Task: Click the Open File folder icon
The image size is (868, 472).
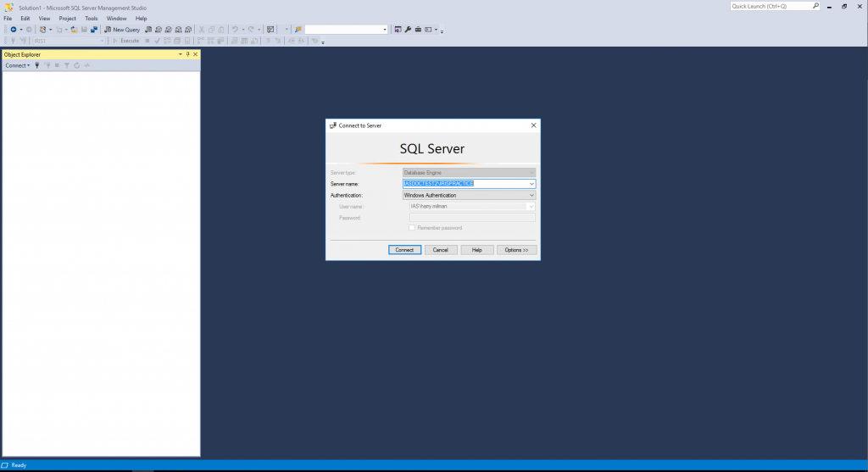Action: [x=74, y=30]
